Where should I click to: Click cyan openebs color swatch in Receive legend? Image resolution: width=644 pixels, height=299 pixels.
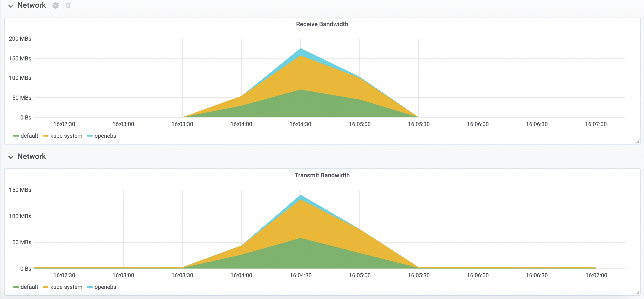(x=90, y=136)
